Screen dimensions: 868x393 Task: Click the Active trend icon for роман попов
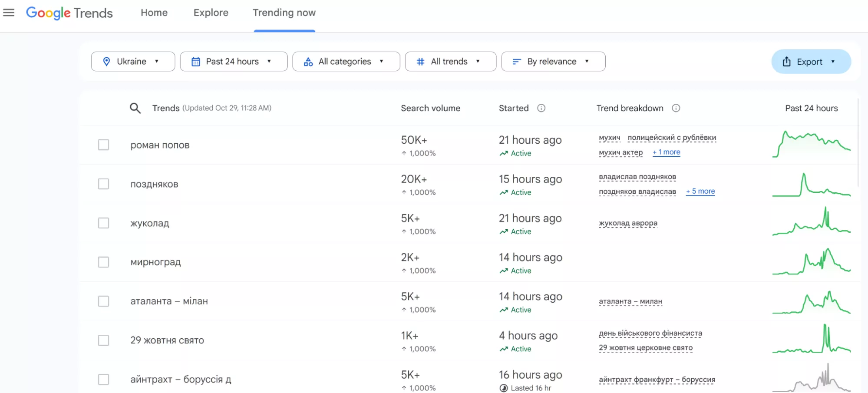click(x=504, y=153)
